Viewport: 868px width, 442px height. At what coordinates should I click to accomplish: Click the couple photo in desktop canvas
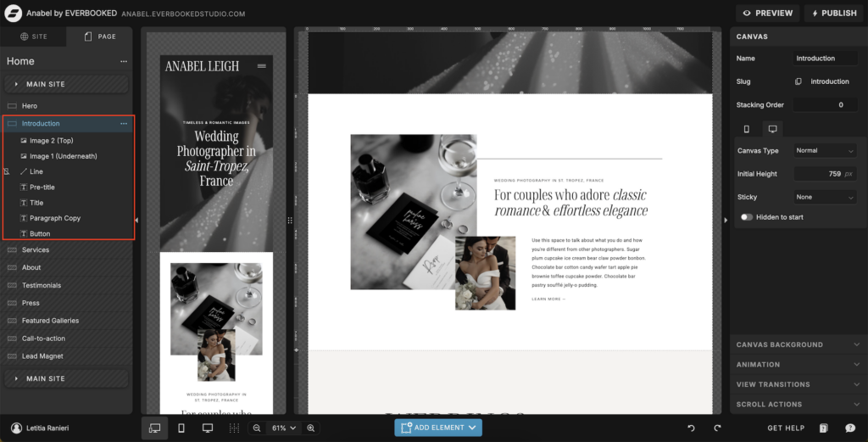486,273
